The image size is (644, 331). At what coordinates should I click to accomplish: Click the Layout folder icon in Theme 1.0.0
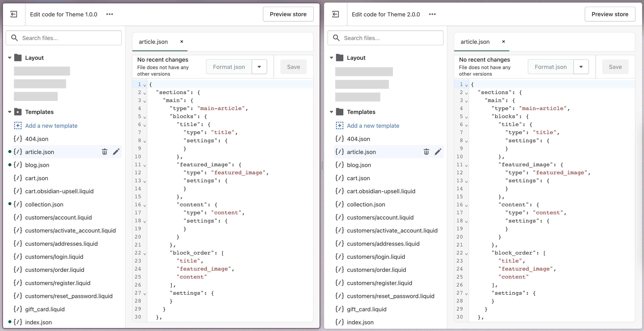[18, 58]
